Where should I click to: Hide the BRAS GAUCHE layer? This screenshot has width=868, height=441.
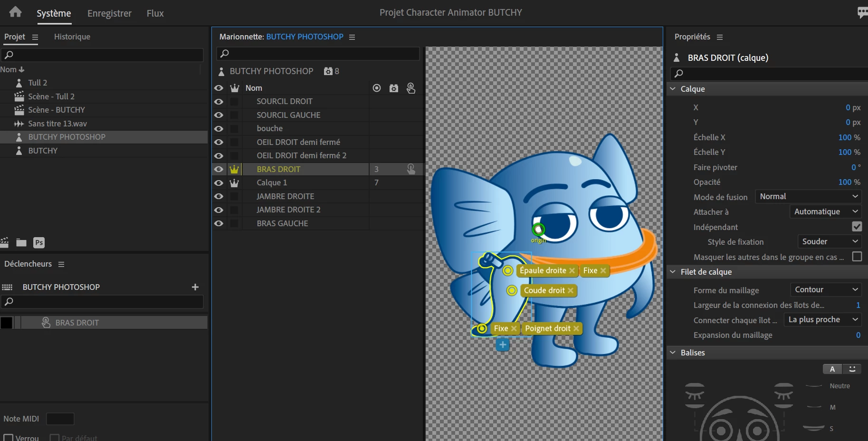219,223
